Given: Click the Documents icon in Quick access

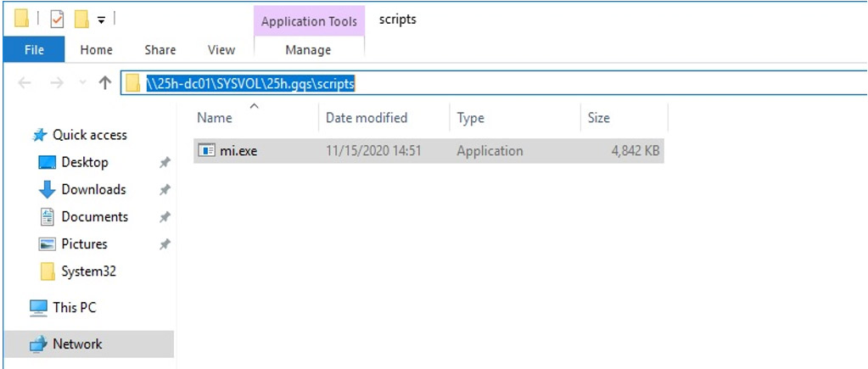Looking at the screenshot, I should pyautogui.click(x=48, y=216).
